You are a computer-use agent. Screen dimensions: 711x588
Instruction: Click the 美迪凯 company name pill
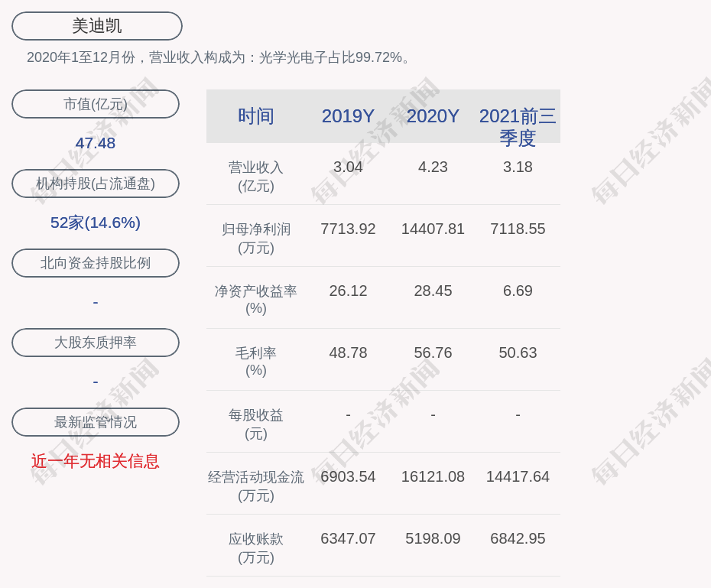tap(96, 26)
